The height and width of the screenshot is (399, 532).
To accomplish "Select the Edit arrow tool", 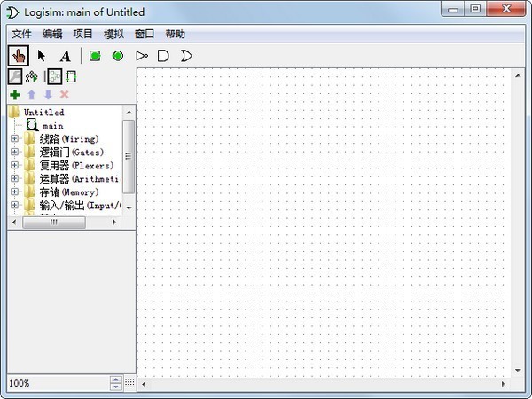I will tap(41, 56).
